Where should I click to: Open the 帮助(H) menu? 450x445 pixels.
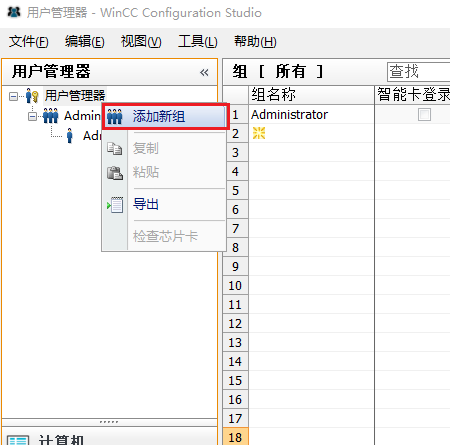(x=255, y=42)
